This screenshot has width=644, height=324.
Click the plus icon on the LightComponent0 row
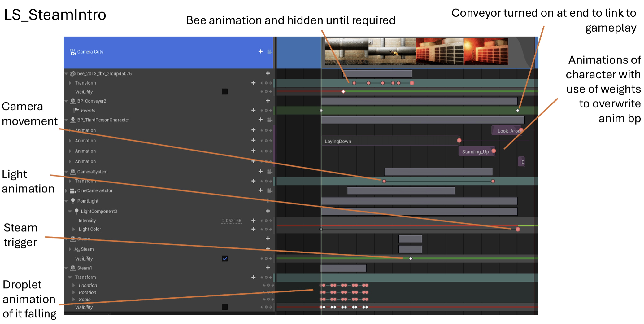pyautogui.click(x=268, y=211)
